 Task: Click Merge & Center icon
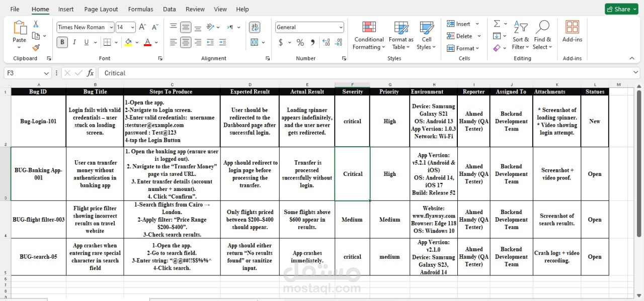click(x=255, y=42)
